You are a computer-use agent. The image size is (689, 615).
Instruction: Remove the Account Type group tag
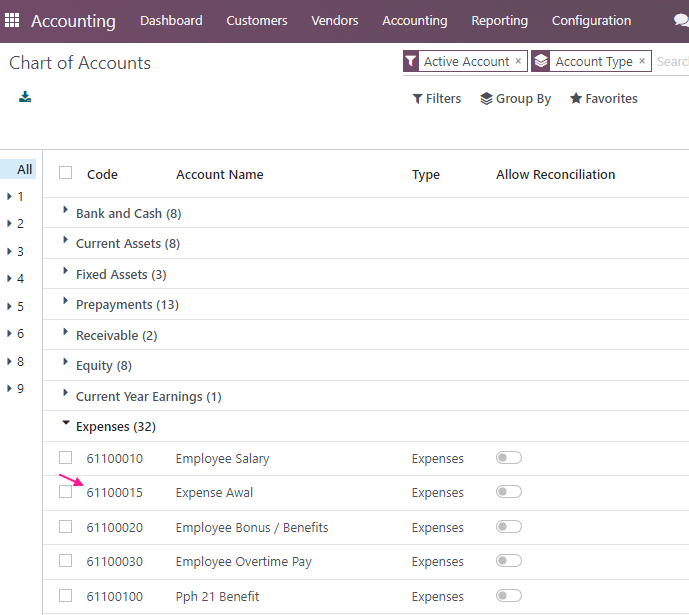point(642,61)
